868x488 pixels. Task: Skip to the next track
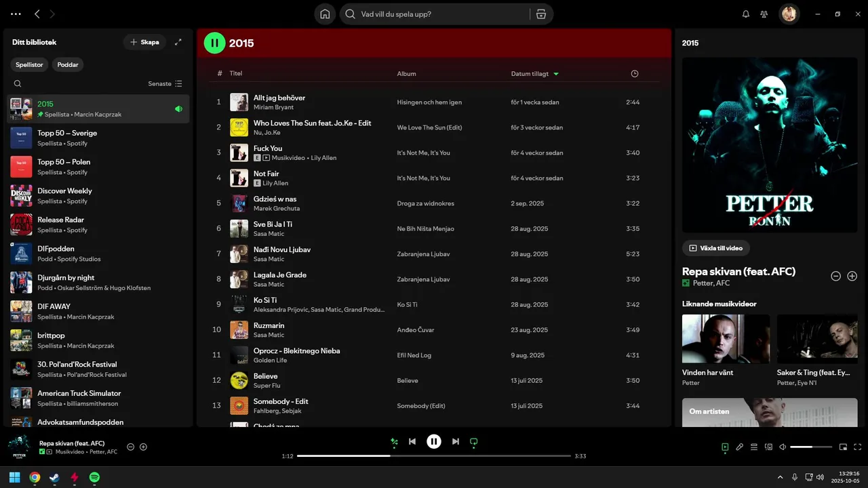456,442
